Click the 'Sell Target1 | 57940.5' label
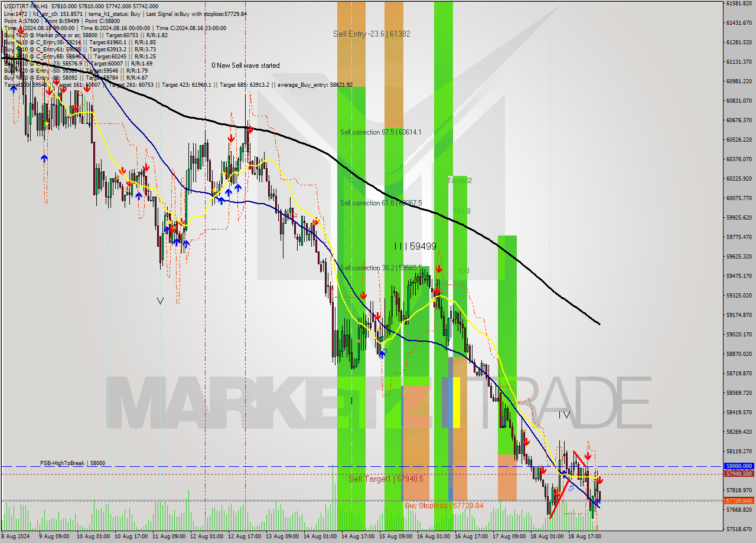Screen dimensions: 756x543 click(386, 479)
